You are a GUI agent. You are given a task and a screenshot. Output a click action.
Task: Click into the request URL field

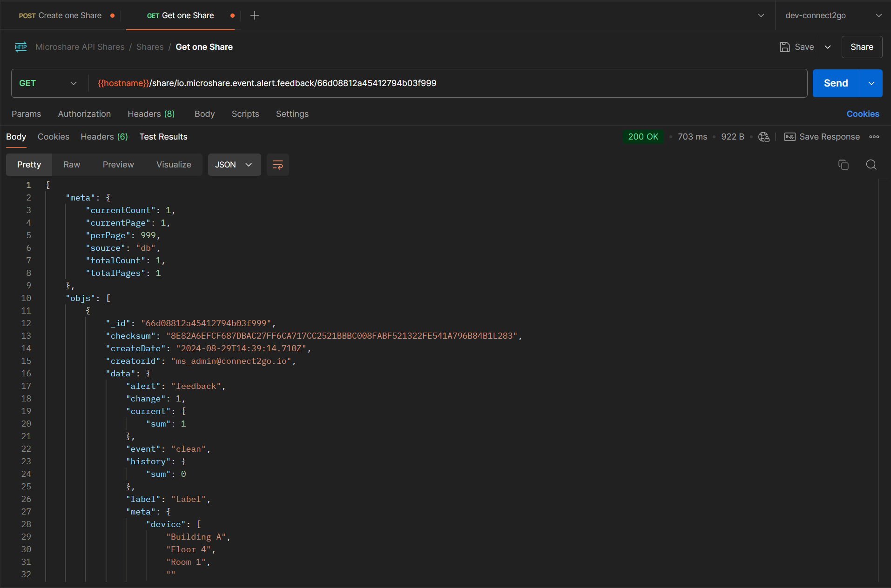pos(447,83)
